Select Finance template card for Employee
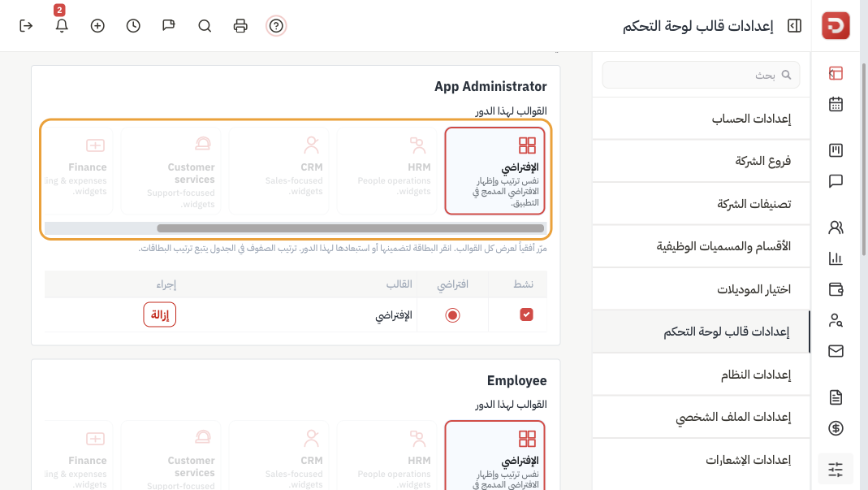The height and width of the screenshot is (490, 868). click(x=79, y=456)
